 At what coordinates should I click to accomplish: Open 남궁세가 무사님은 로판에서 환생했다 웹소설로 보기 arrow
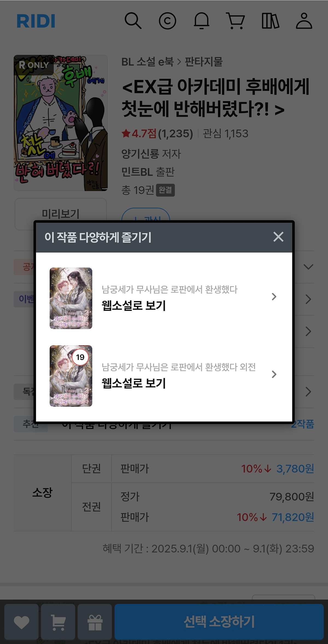pos(274,297)
